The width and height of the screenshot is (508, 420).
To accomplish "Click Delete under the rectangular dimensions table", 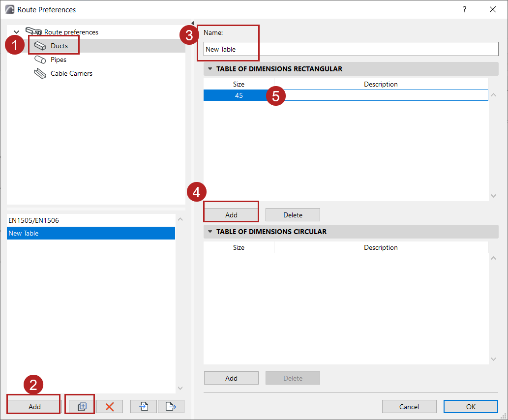I will (293, 215).
